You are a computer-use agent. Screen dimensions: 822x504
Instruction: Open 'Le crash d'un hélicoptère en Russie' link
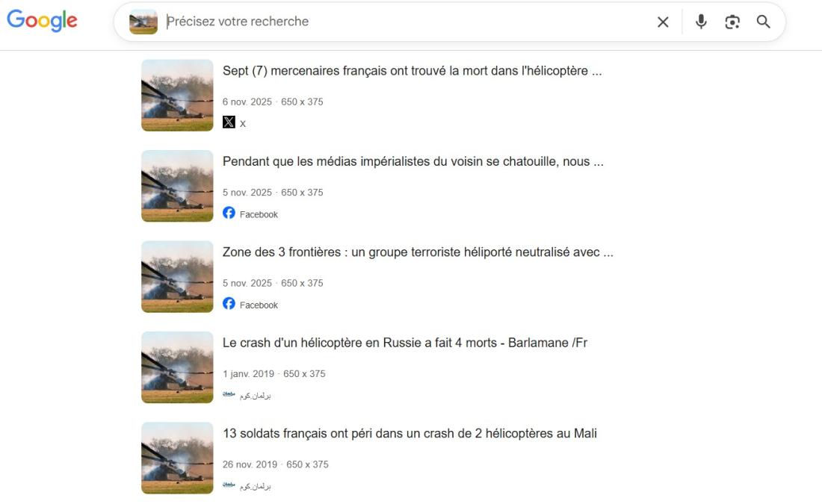(x=405, y=343)
